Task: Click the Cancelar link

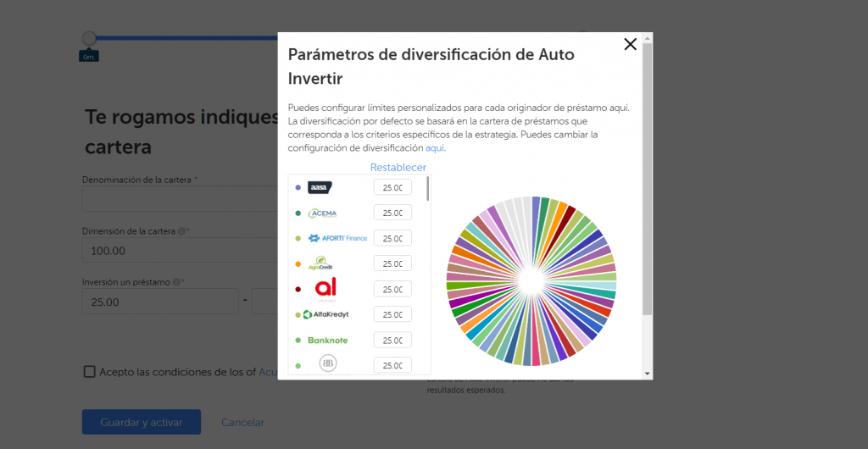Action: coord(242,423)
